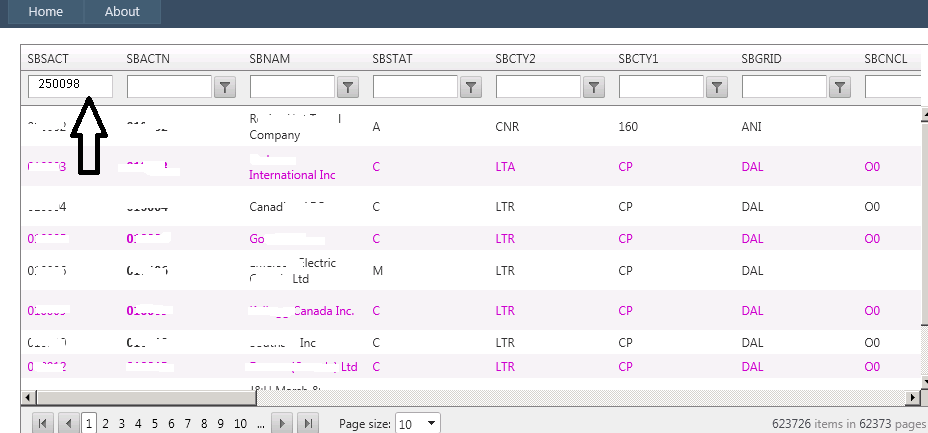Viewport: 928px width, 433px height.
Task: Open the Home menu item
Action: pos(45,12)
